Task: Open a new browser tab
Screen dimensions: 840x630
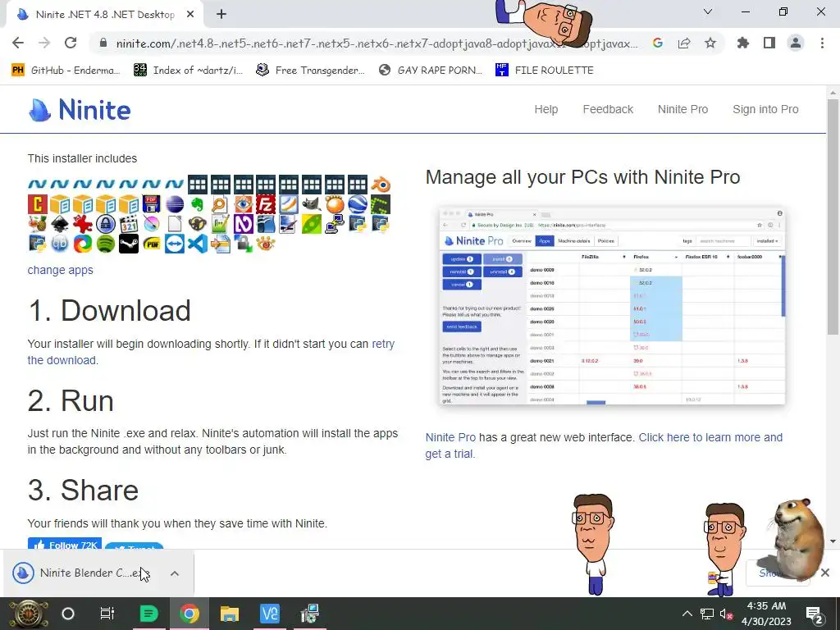Action: (221, 15)
